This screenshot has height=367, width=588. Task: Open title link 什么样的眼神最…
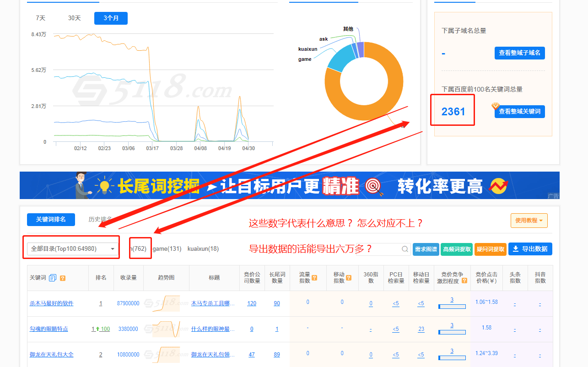click(213, 329)
